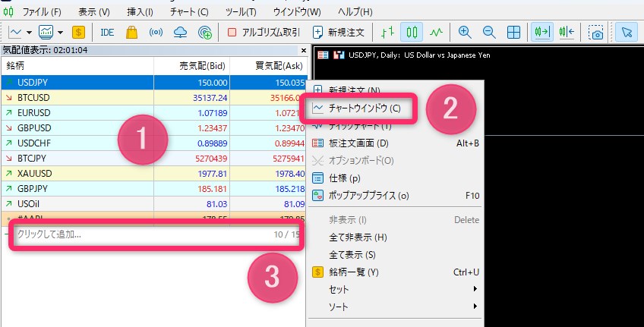Expand the ソート submenu
Image resolution: width=644 pixels, height=327 pixels.
pyautogui.click(x=394, y=307)
